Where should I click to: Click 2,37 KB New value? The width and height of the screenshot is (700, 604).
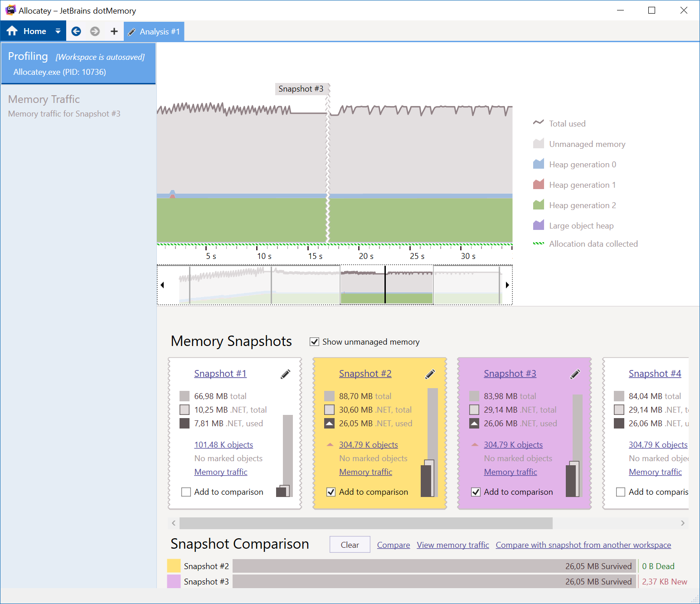pos(665,582)
